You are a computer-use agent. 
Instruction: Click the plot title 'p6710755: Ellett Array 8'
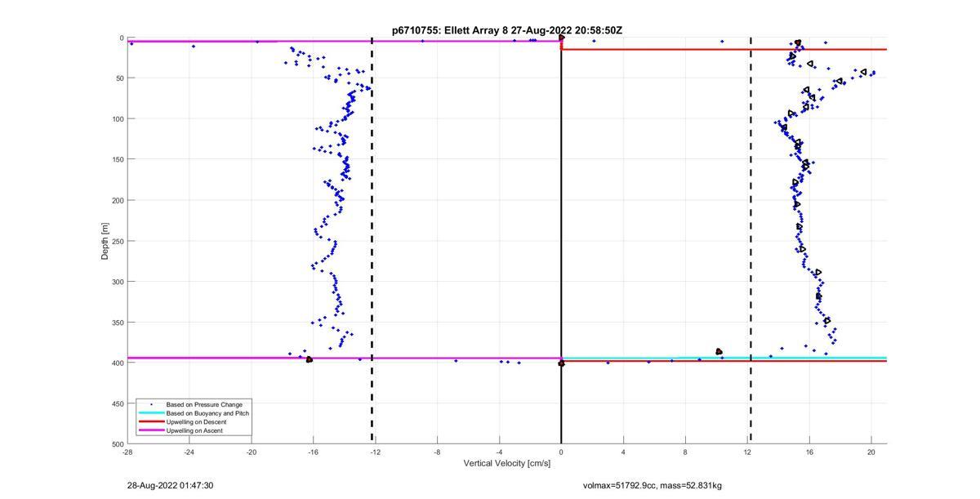(x=446, y=30)
